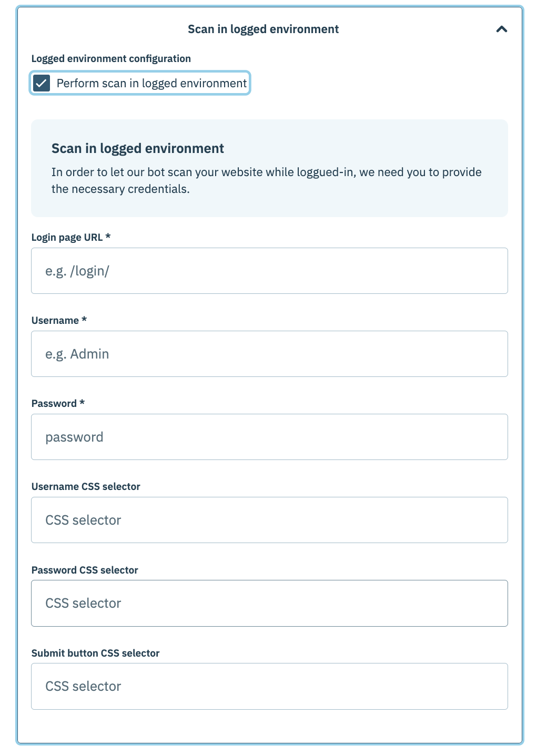Click the Password field label
547x756 pixels.
click(58, 403)
